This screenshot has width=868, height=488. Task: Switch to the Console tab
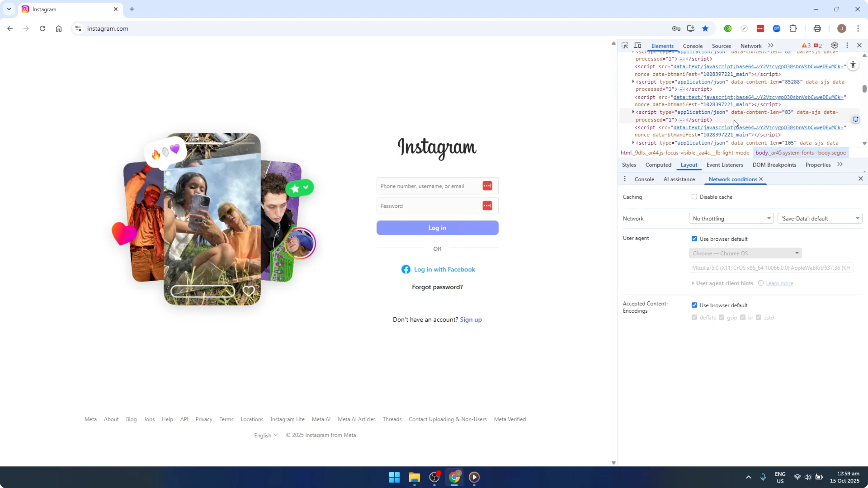click(693, 46)
